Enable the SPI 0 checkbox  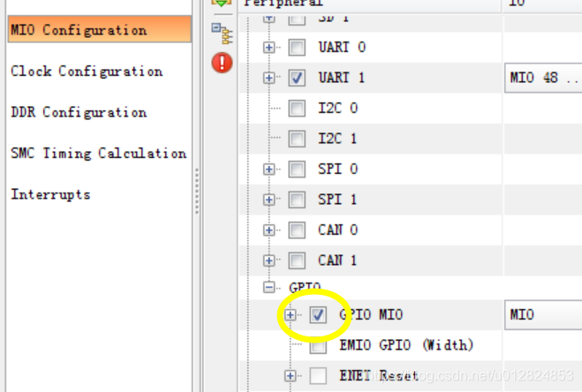tap(297, 170)
